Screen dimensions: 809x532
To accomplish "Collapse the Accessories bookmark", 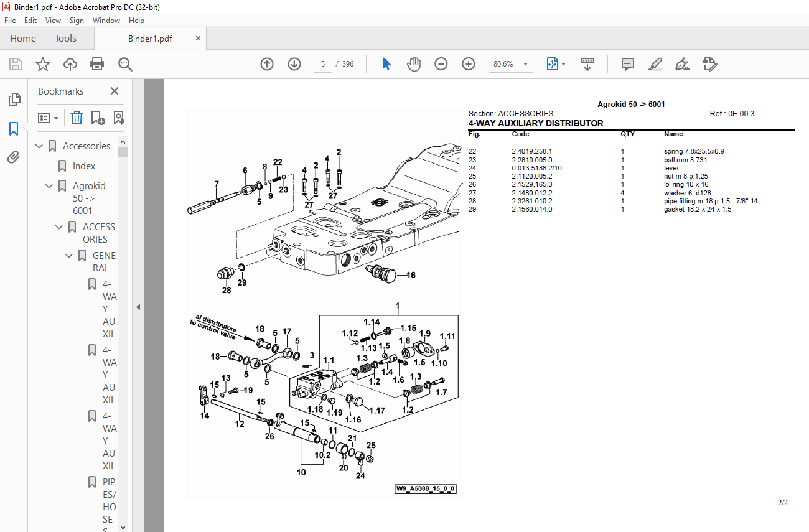I will tap(39, 146).
